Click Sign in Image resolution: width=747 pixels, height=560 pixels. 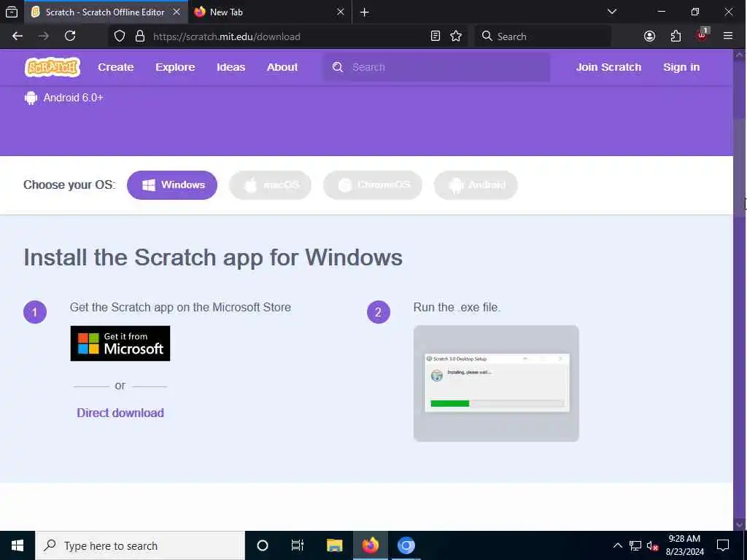[x=681, y=67]
